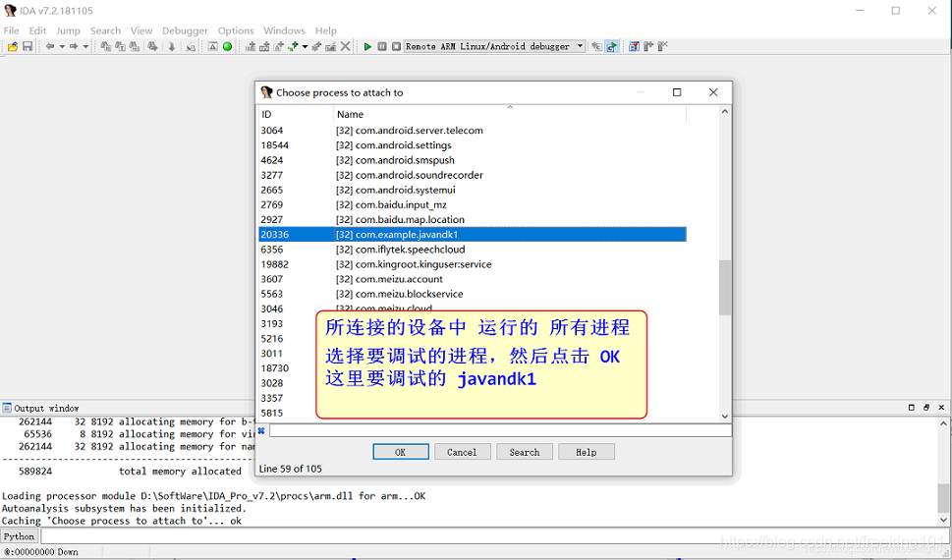Viewport: 952px width, 560px height.
Task: Click the add watch icon with a plus
Action: click(x=647, y=46)
